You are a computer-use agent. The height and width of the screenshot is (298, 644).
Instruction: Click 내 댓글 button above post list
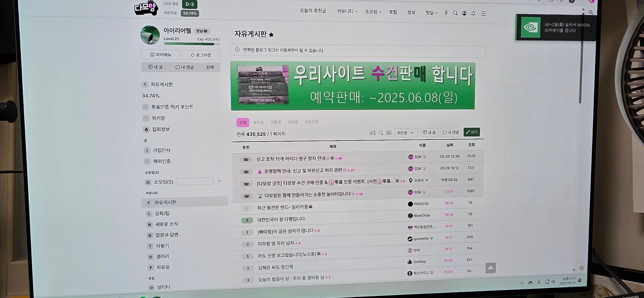(x=450, y=132)
